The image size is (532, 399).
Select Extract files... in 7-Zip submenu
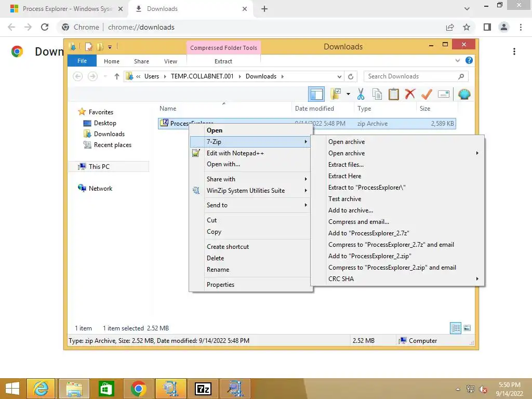[345, 165]
